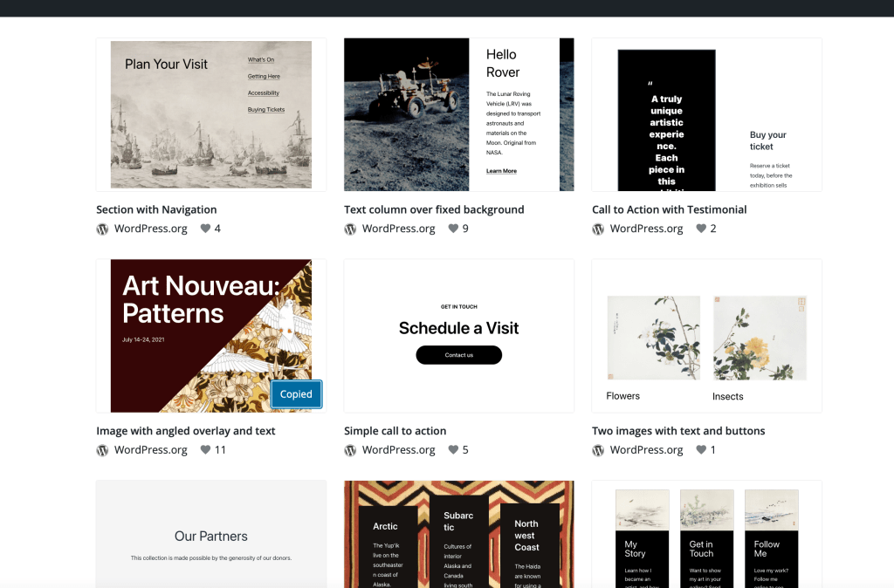The image size is (894, 588).
Task: Open Image with angled overlay and text title
Action: coord(186,431)
